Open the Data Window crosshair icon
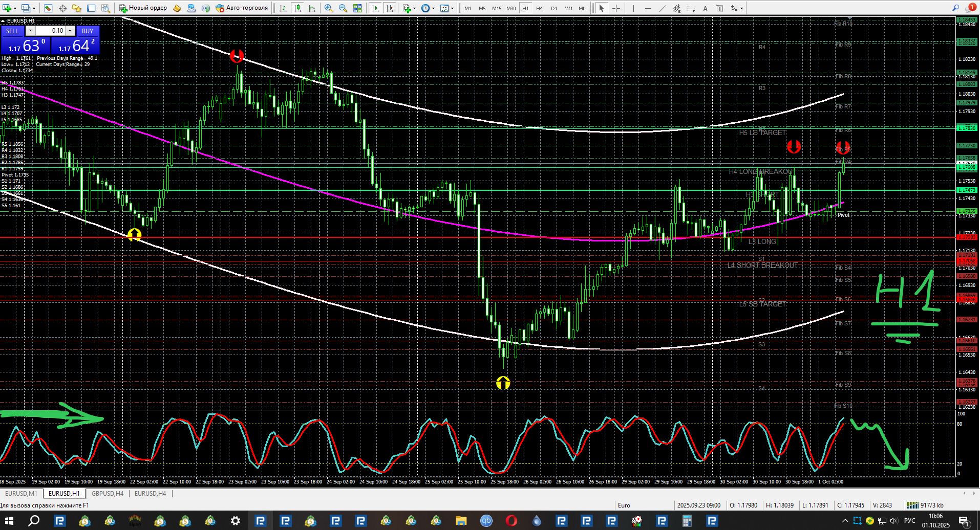 pos(62,8)
